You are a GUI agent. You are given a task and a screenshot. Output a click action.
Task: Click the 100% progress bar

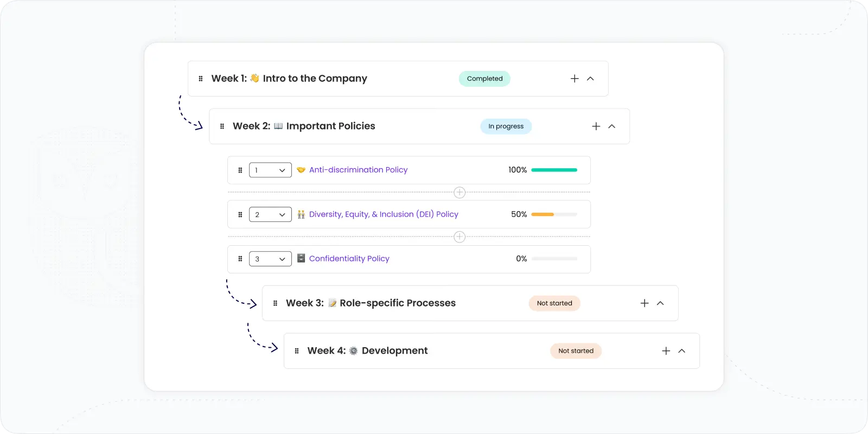[x=554, y=170]
